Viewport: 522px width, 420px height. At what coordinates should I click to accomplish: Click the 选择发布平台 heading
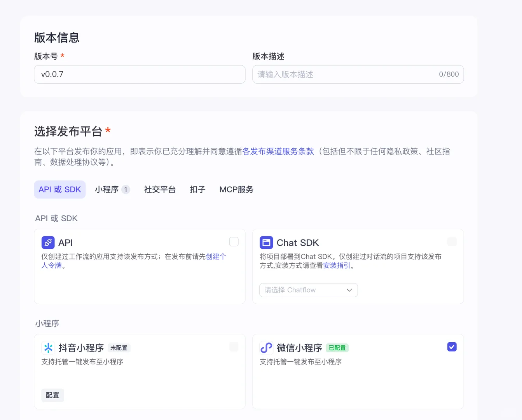click(68, 131)
